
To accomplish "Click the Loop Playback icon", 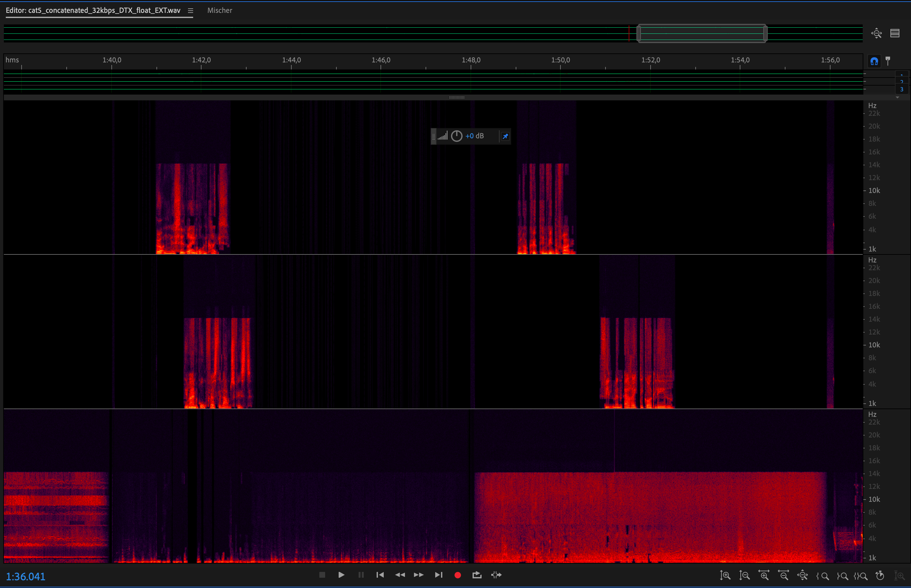I will pyautogui.click(x=477, y=575).
